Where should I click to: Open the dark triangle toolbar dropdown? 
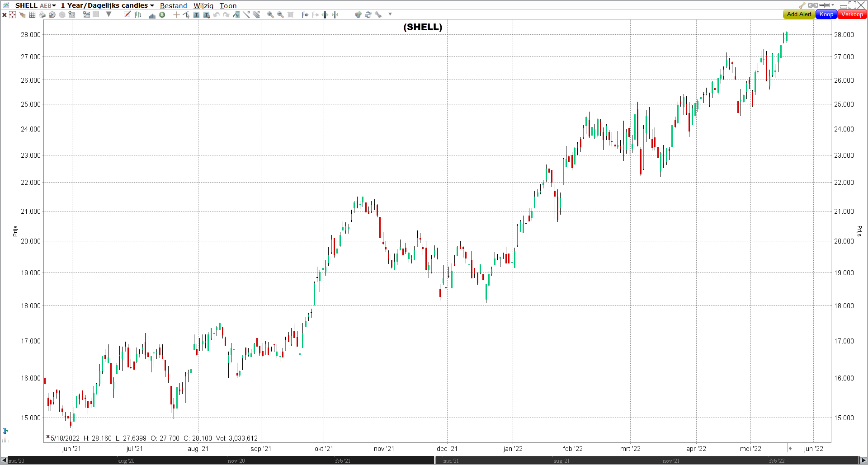[108, 14]
